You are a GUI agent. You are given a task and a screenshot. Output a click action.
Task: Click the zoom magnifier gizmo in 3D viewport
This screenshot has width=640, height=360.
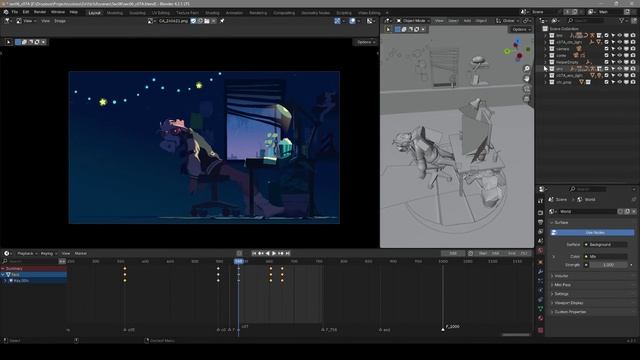[527, 69]
